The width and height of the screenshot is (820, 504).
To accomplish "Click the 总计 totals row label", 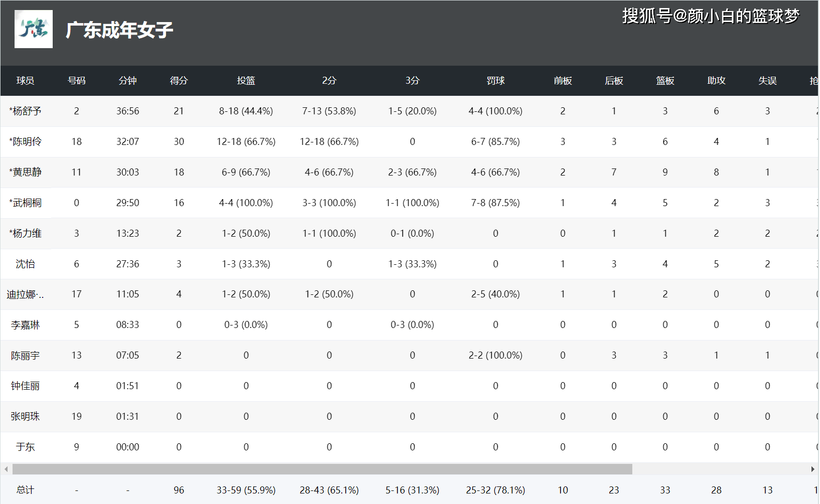I will (x=25, y=490).
